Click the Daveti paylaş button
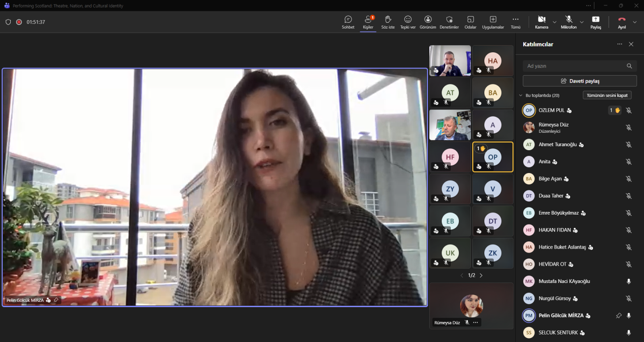 580,81
